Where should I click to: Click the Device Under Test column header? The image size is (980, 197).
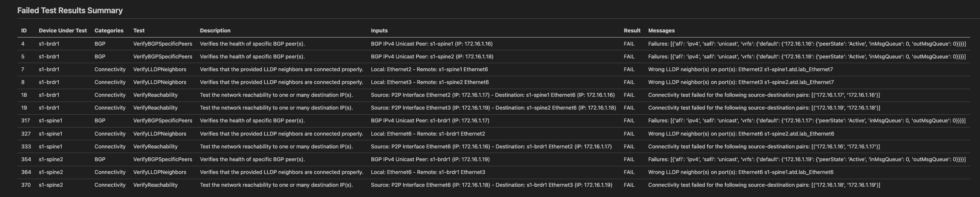pos(63,31)
